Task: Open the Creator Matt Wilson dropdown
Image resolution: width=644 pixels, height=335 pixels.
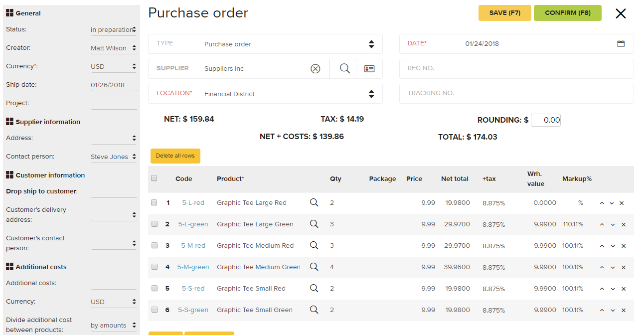Action: coord(114,48)
